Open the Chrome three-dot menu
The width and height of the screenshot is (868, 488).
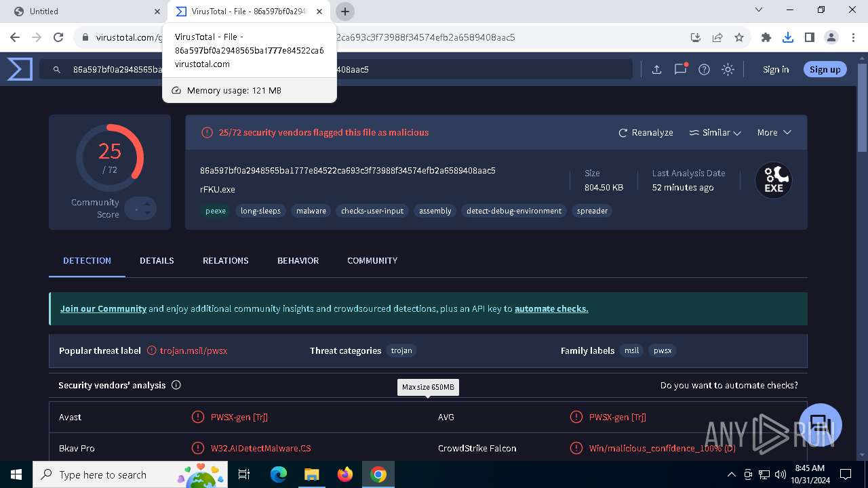tap(853, 37)
